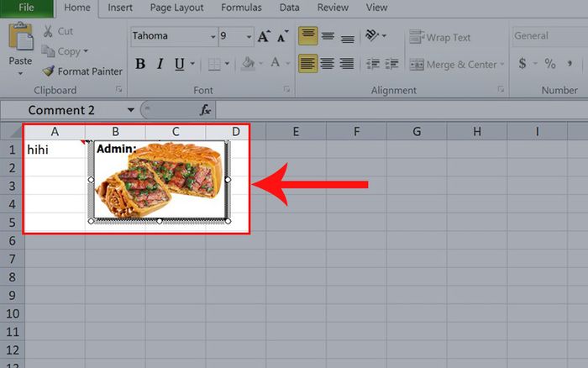Click the Borders icon
588x368 pixels.
pos(214,64)
